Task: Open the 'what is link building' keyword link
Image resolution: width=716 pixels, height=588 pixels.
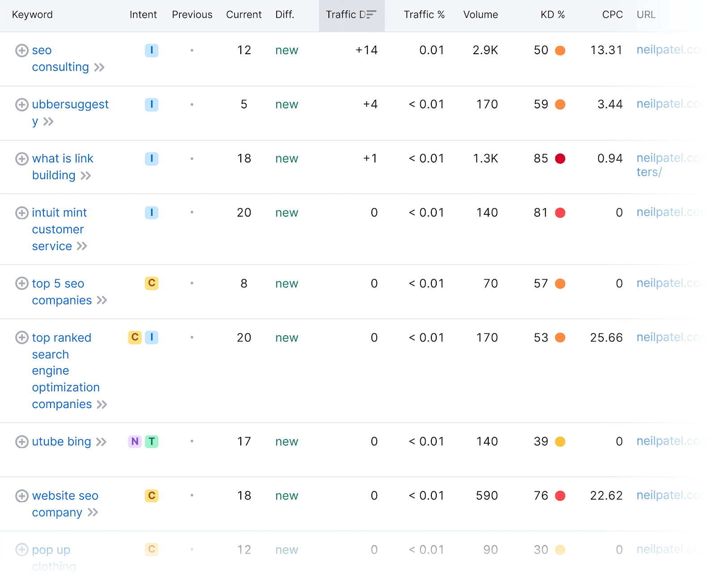Action: pos(63,167)
